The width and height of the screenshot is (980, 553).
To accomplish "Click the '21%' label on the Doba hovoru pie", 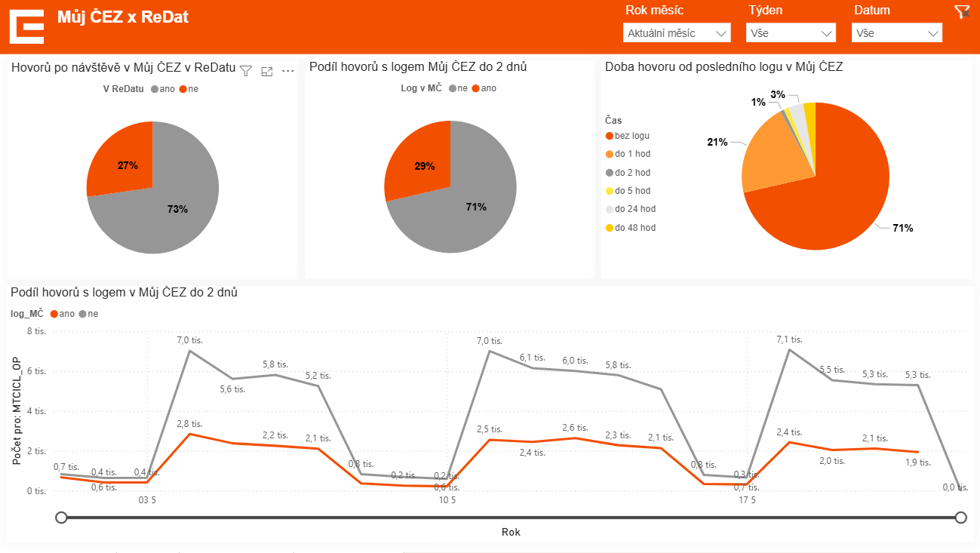I will pyautogui.click(x=717, y=142).
